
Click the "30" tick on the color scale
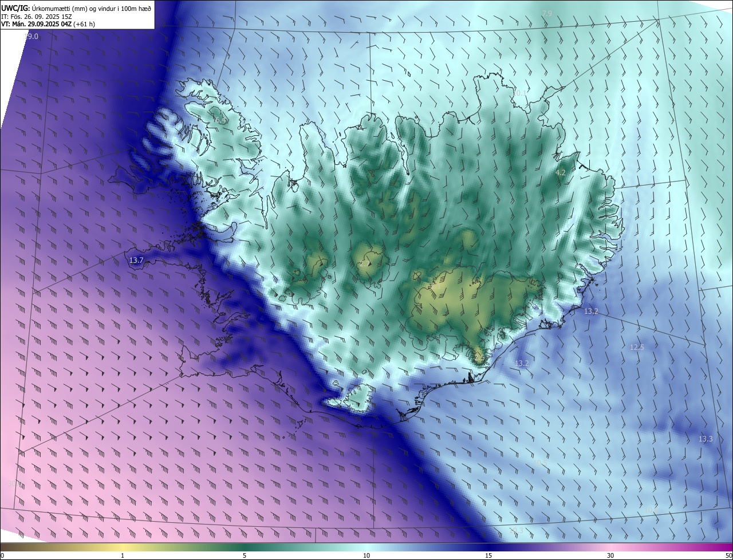[x=610, y=555]
